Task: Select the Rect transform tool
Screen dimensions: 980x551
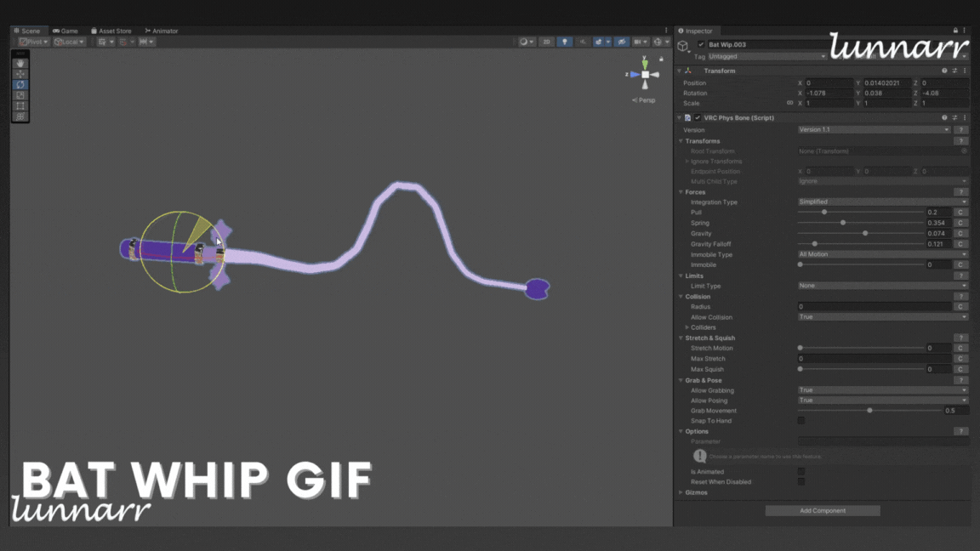Action: coord(20,106)
